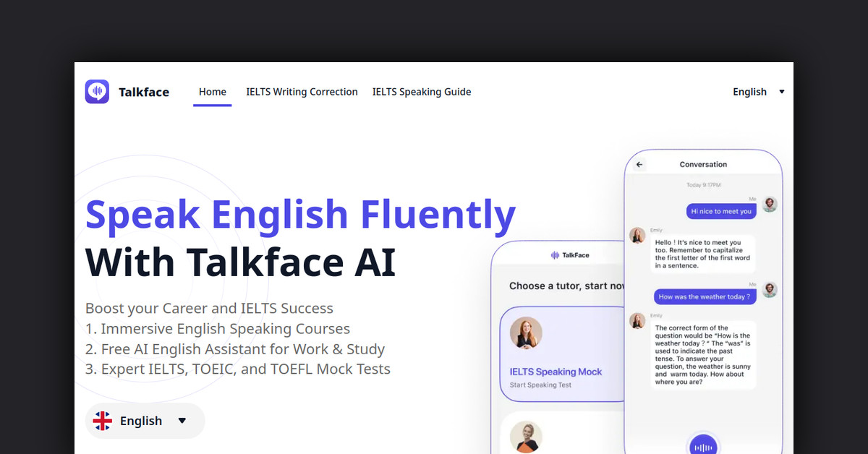Viewport: 868px width, 454px height.
Task: Open the IELTS Speaking Guide page
Action: (422, 92)
